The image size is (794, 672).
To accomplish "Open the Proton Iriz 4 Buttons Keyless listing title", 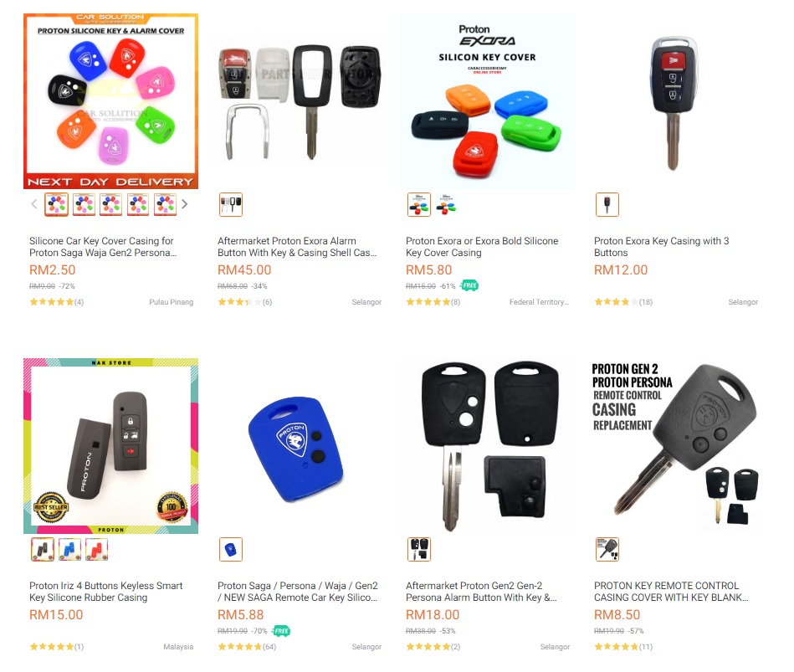I will (x=105, y=592).
